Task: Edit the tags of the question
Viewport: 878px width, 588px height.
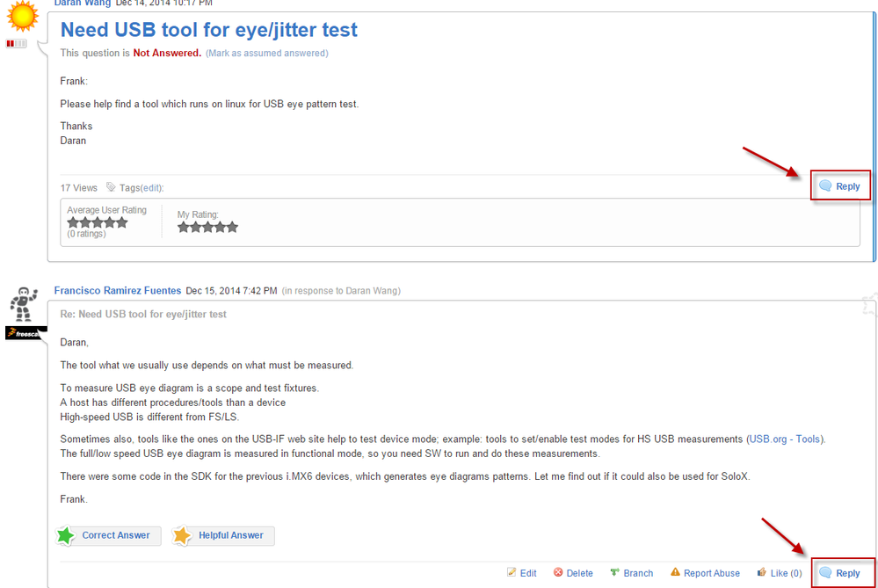Action: tap(152, 188)
